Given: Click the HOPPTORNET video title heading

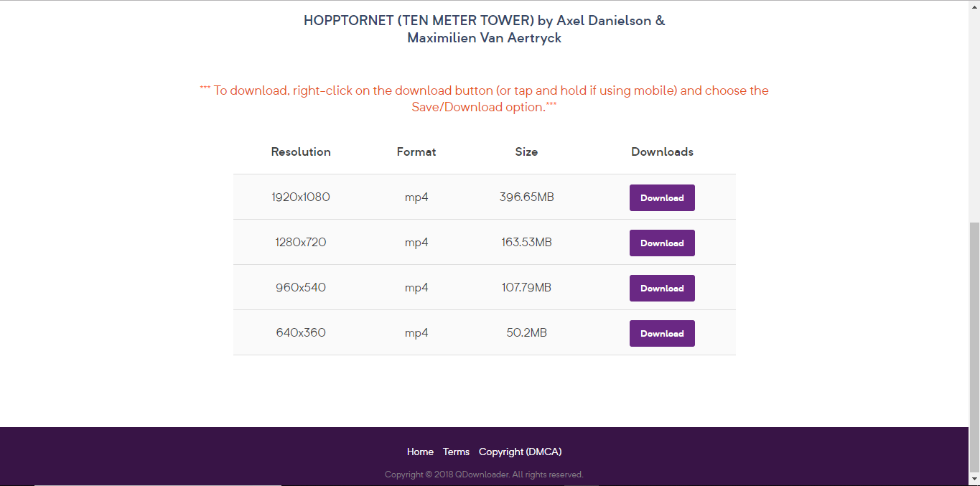Looking at the screenshot, I should tap(485, 29).
